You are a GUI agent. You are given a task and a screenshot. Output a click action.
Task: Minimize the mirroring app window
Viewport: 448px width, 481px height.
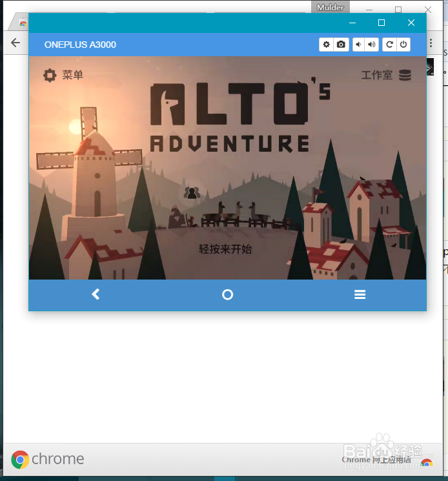pyautogui.click(x=352, y=23)
